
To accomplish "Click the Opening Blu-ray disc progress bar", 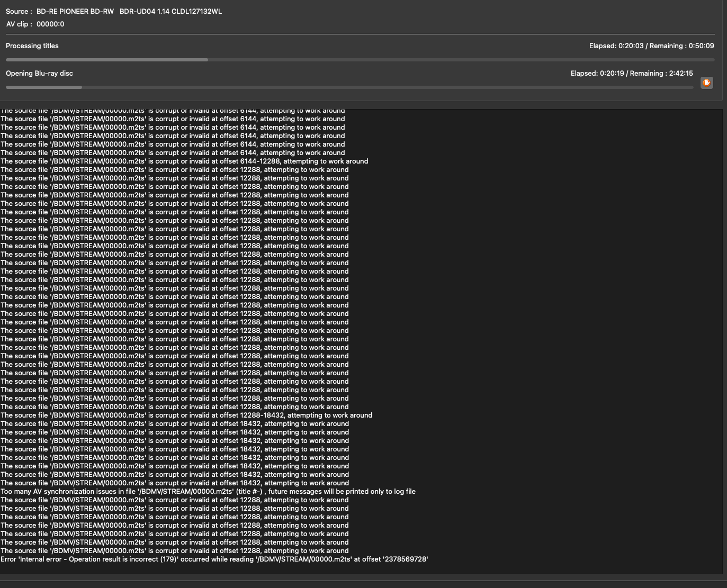I will (349, 87).
